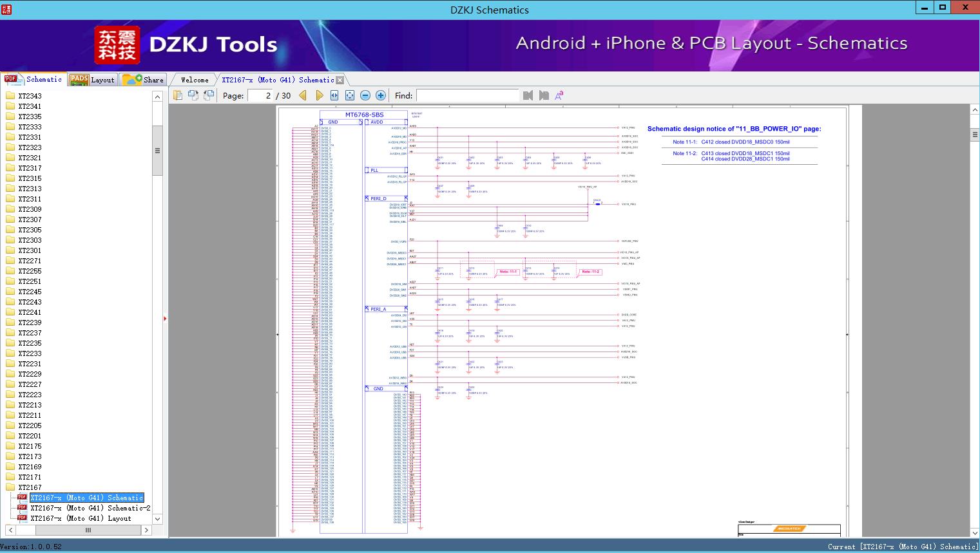Go to the previous schematic page
The width and height of the screenshot is (980, 553).
[303, 95]
